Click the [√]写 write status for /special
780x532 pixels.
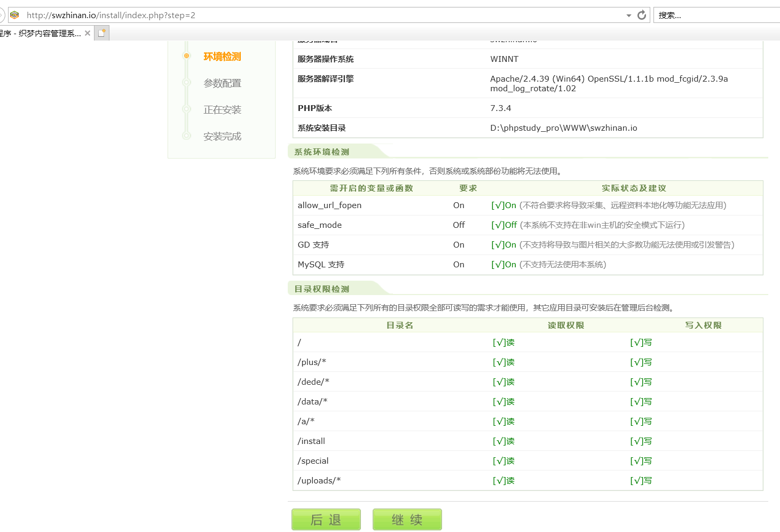tap(641, 461)
